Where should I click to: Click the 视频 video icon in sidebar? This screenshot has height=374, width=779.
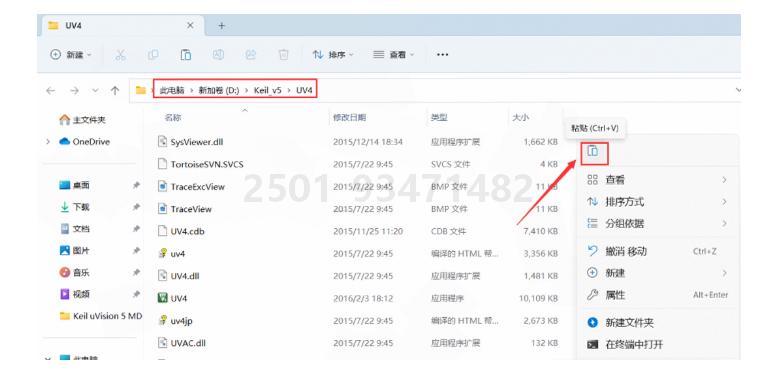click(x=65, y=295)
